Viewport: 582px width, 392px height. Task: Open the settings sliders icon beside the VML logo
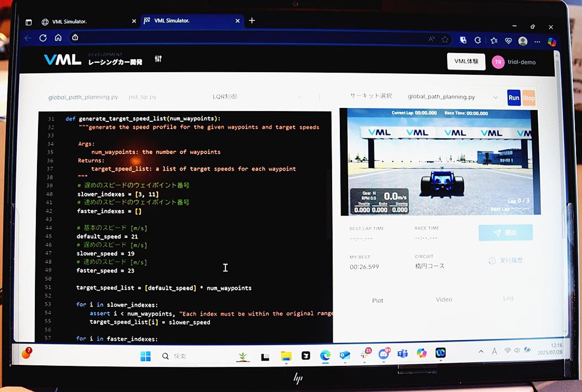pos(158,59)
